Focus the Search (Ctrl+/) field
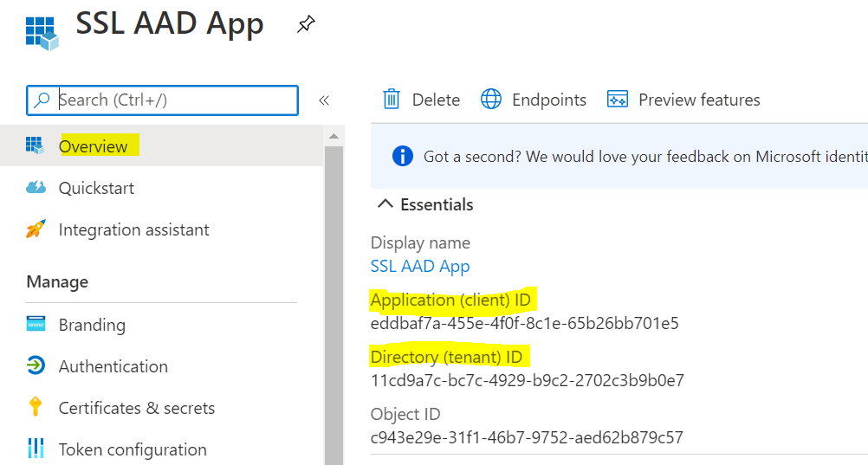The width and height of the screenshot is (868, 465). click(162, 100)
